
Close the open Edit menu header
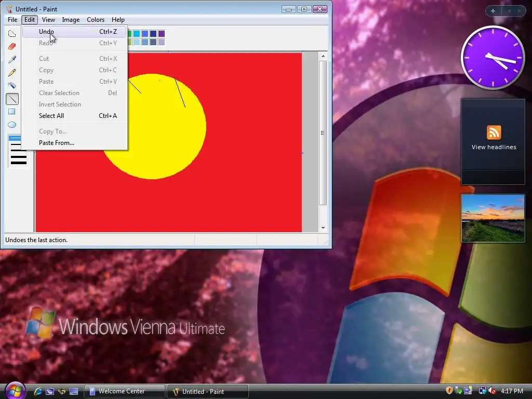pyautogui.click(x=30, y=20)
